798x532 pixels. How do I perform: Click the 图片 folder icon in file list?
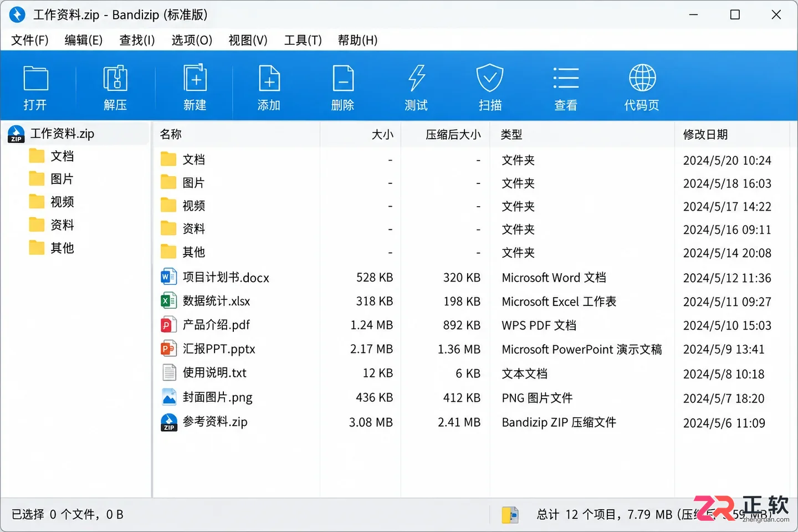(168, 182)
